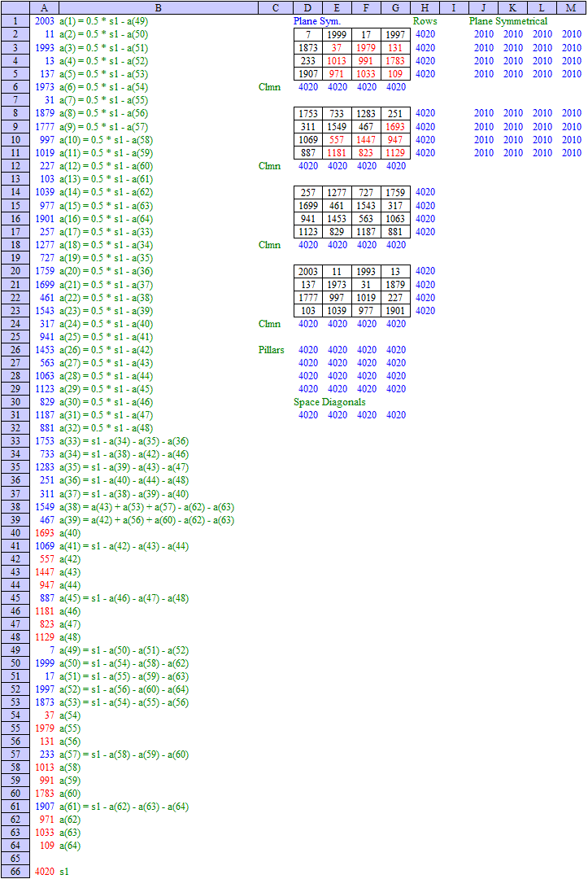
Task: Select the 'Space Diagonals' label
Action: (329, 402)
